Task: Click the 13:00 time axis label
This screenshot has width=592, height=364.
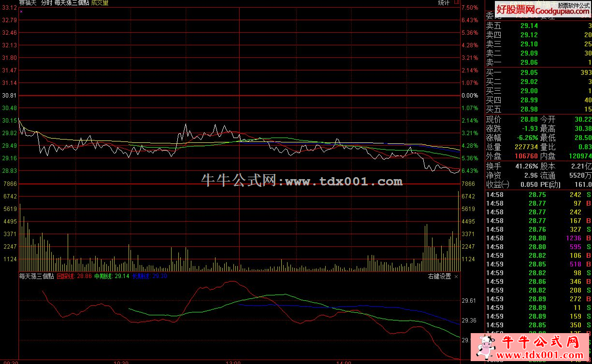Action: (x=233, y=362)
